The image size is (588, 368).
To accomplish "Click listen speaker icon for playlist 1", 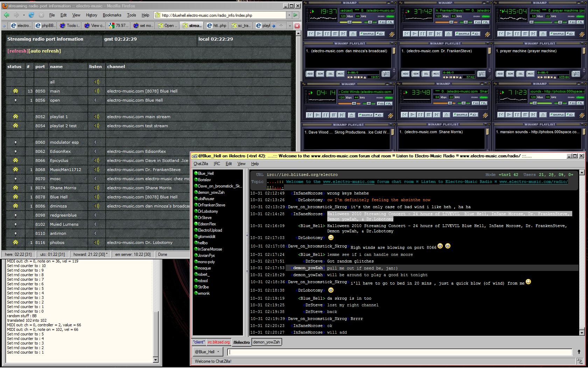I will pyautogui.click(x=96, y=117).
